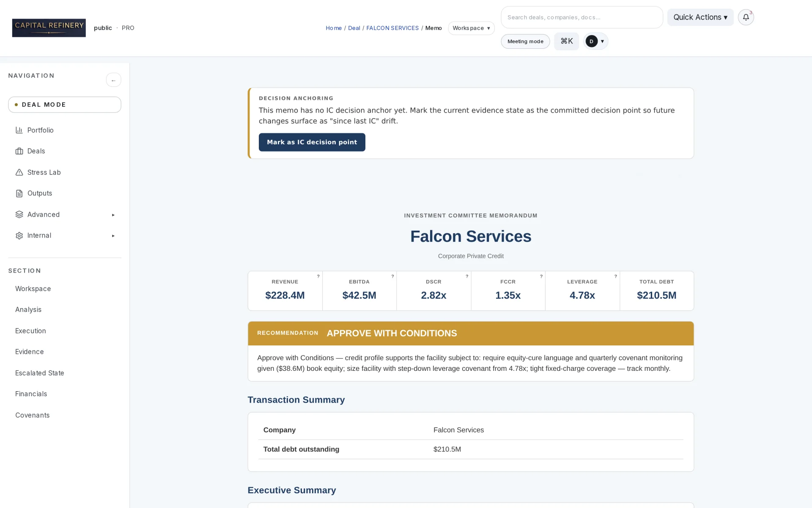This screenshot has width=812, height=508.
Task: Click the Total Debt $210.5M card
Action: coord(656,291)
